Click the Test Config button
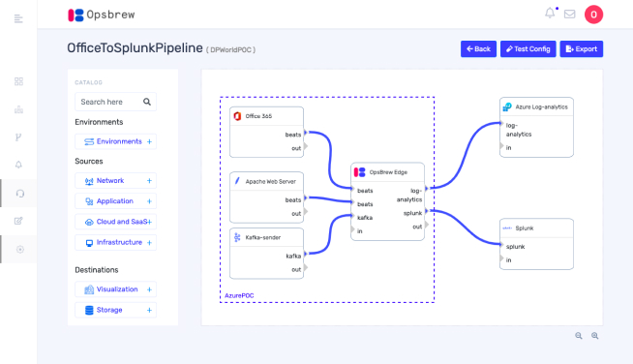Viewport: 633px width, 364px height. pyautogui.click(x=528, y=48)
